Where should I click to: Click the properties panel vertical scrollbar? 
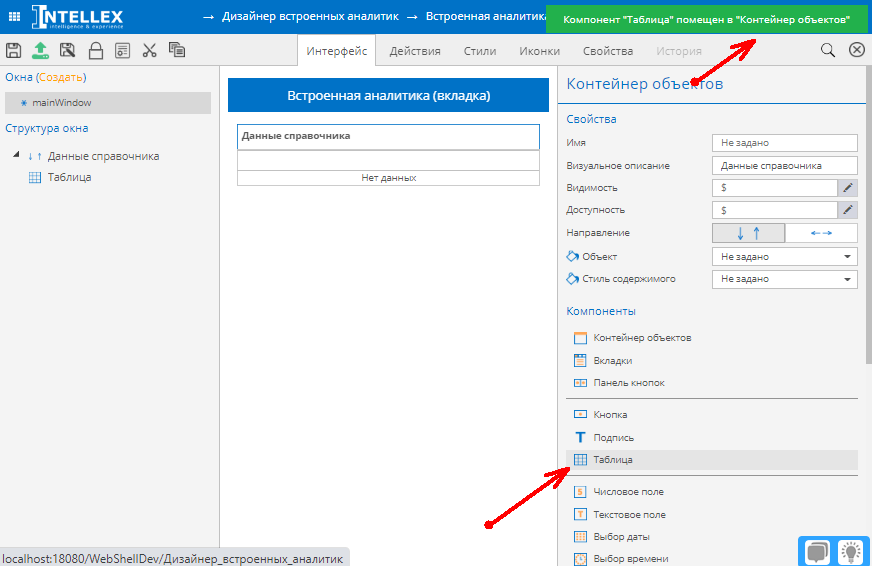pos(869,215)
